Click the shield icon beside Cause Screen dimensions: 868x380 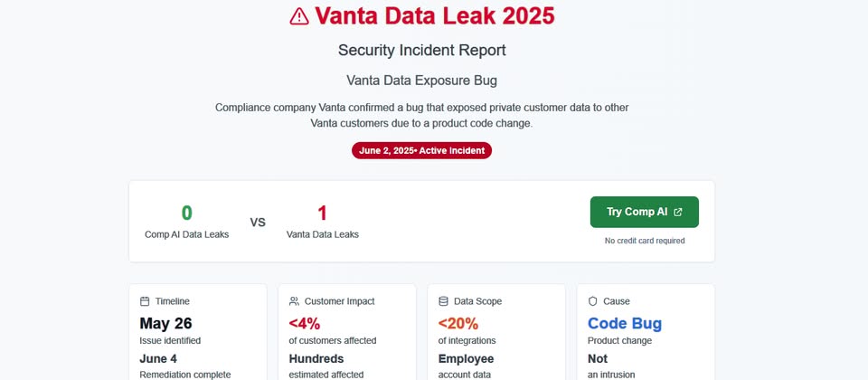[593, 301]
